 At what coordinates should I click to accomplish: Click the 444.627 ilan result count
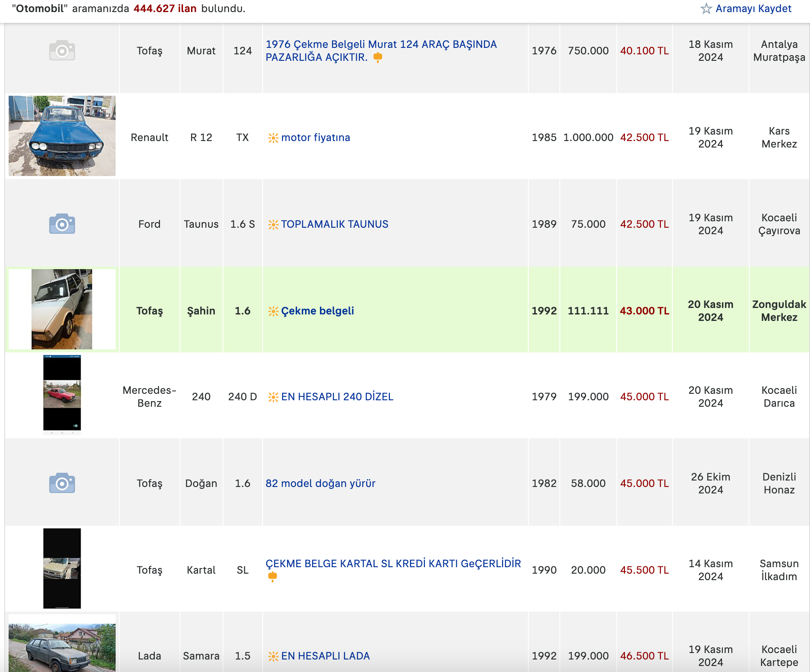click(x=165, y=9)
